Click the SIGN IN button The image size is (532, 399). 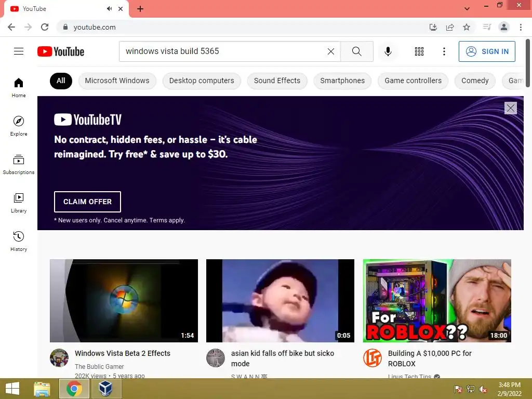click(487, 51)
